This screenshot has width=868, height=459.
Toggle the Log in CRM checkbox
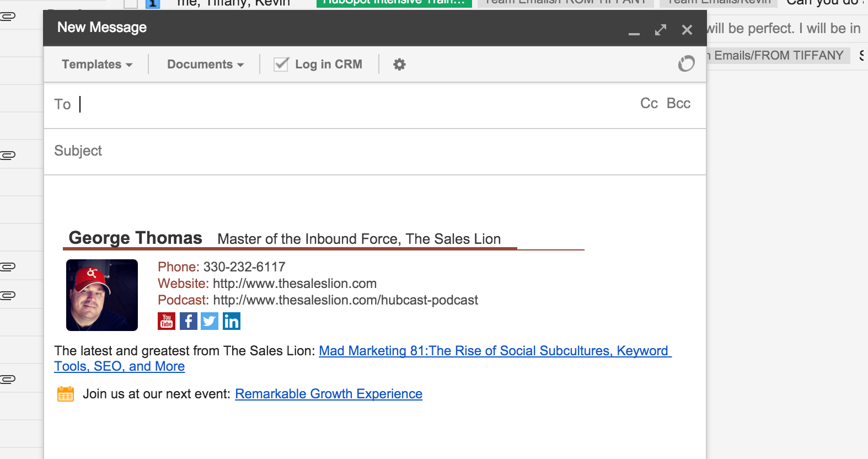pos(281,65)
